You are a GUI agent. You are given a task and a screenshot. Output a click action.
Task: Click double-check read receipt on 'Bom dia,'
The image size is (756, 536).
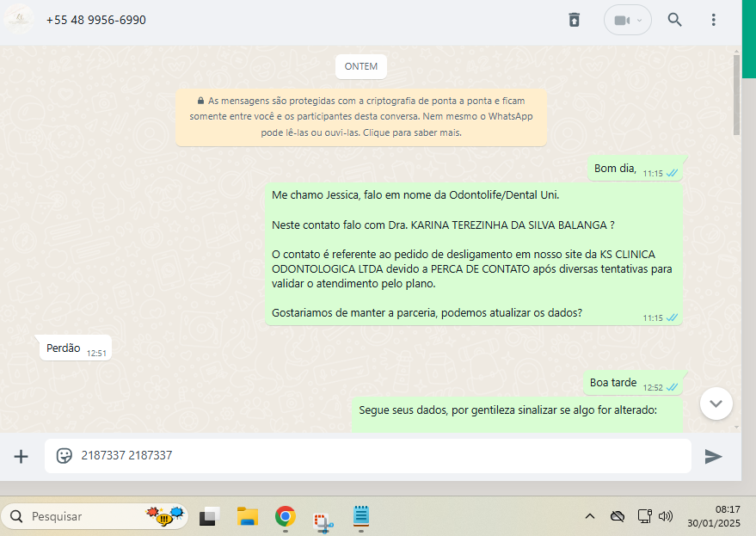click(x=672, y=173)
